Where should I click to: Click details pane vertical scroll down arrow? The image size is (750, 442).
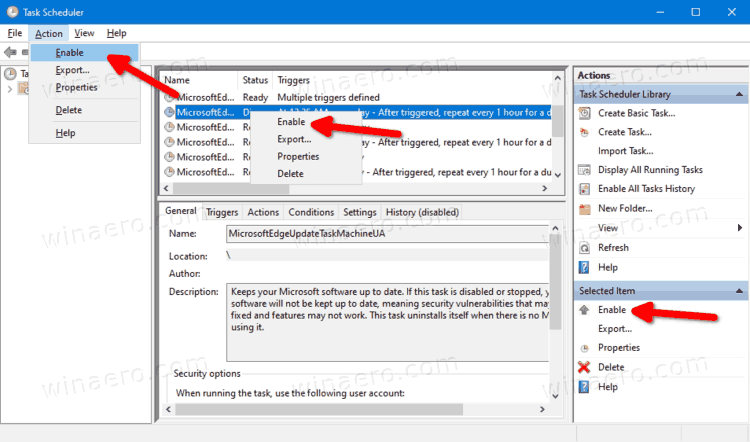click(555, 396)
